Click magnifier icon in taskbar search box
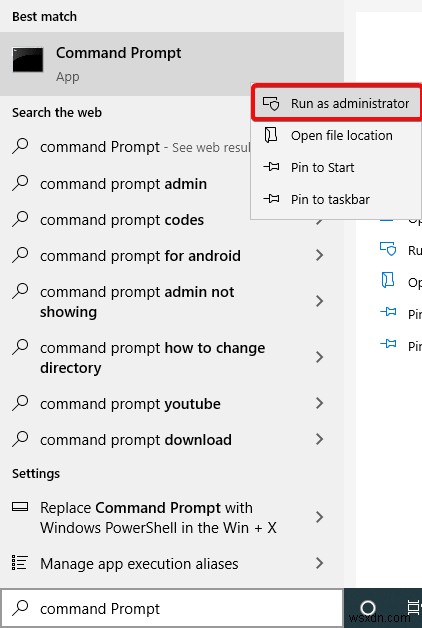Screen dimensions: 422x628 tap(20, 608)
